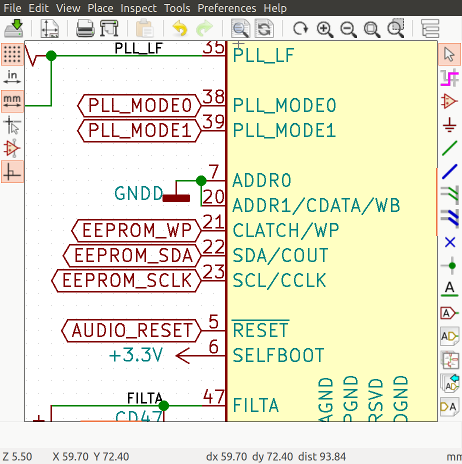Select the Place wire tool
462x464 pixels.
point(449,148)
